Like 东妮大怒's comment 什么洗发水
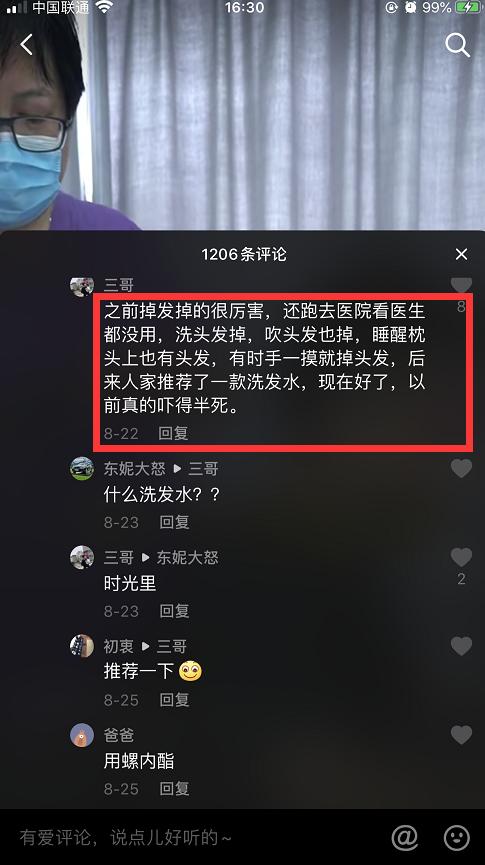Image resolution: width=485 pixels, height=865 pixels. coord(461,468)
